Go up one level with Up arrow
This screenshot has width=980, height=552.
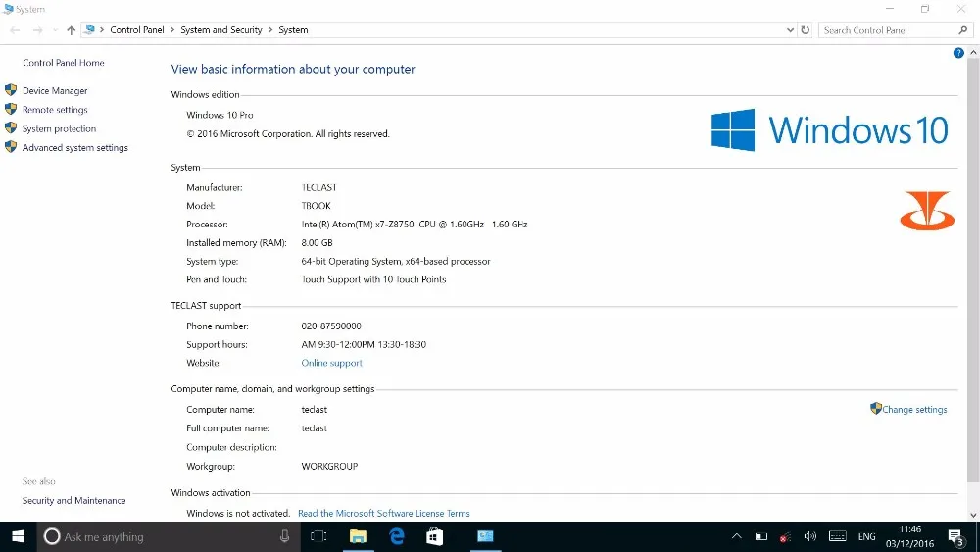pyautogui.click(x=72, y=30)
